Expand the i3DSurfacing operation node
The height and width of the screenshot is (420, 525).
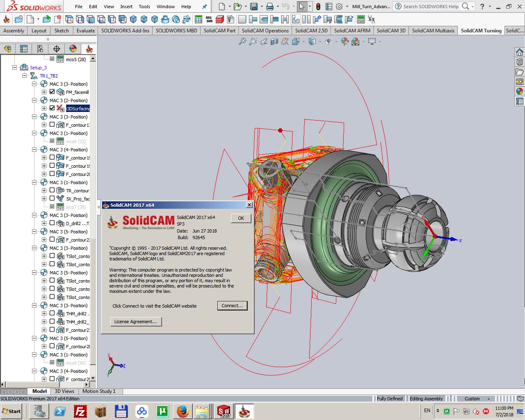click(44, 108)
